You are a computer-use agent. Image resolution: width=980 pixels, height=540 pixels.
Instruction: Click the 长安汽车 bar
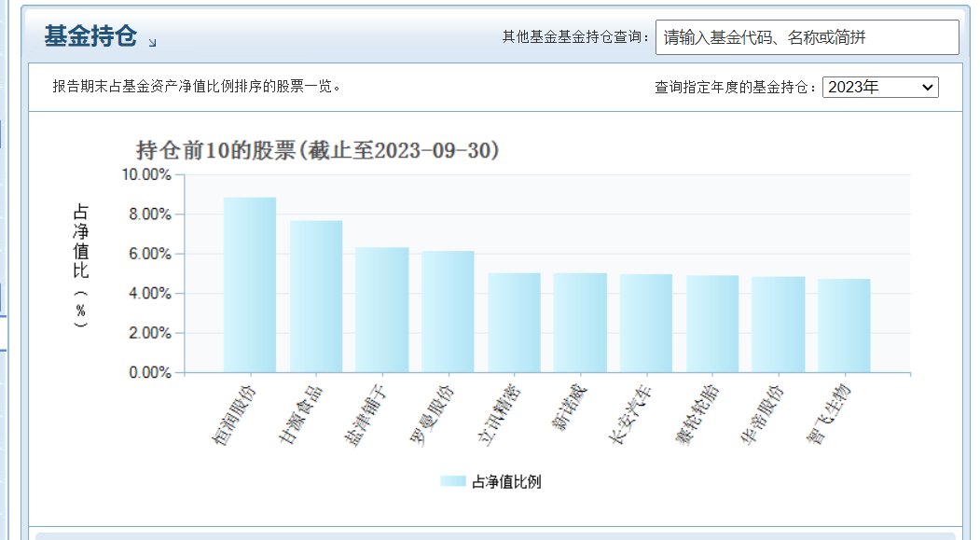click(x=646, y=324)
